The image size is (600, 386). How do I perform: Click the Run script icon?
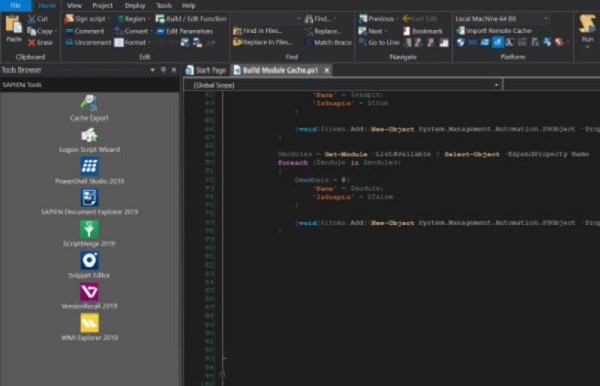587,24
